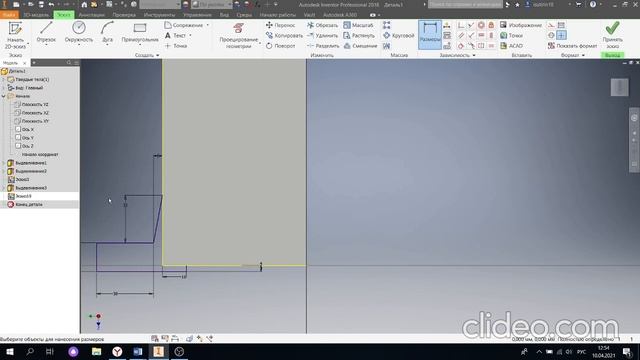Screen dimensions: 640x360
Task: Select the Окружность circle tool
Action: [x=79, y=32]
